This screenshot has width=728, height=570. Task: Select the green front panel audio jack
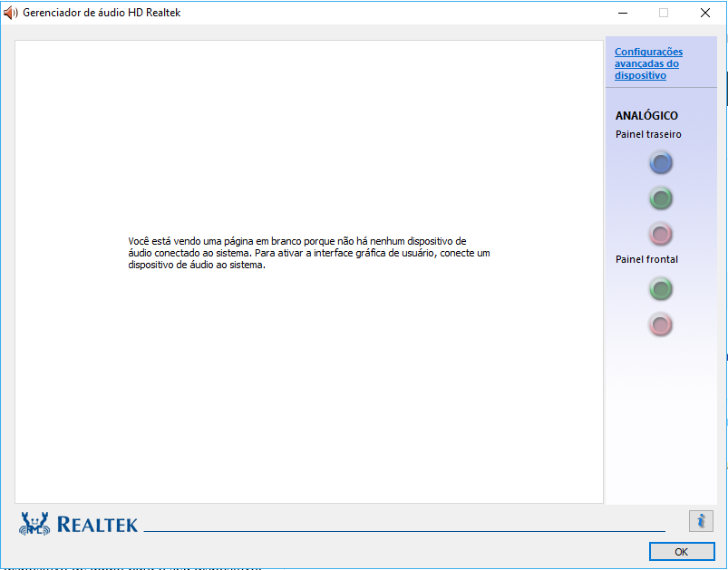click(x=661, y=289)
